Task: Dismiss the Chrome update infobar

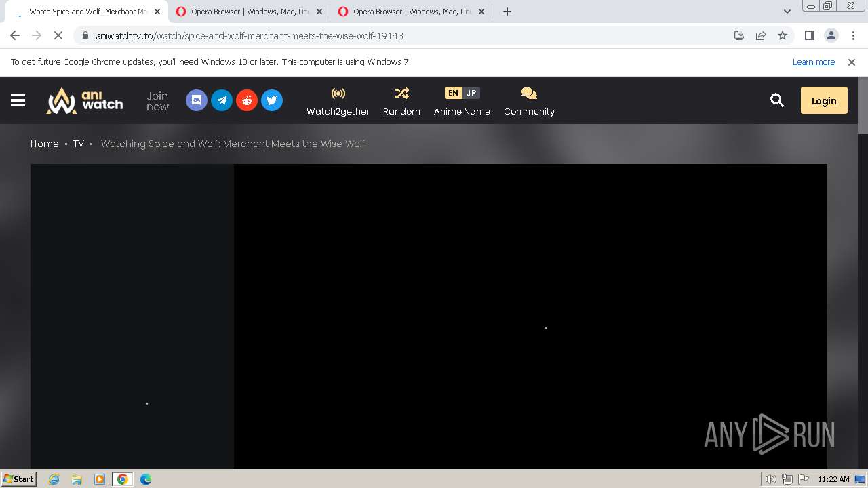Action: click(852, 62)
